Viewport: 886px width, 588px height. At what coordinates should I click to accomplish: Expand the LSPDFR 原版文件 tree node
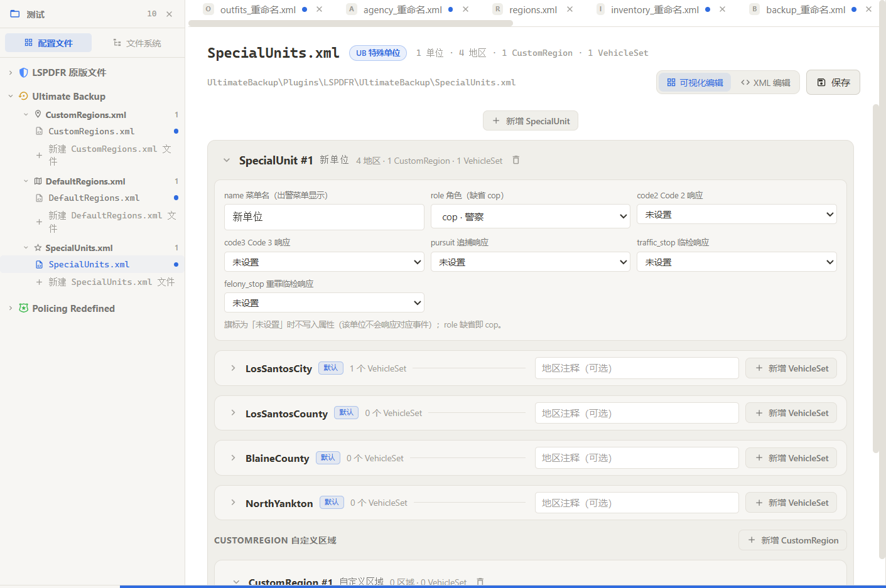tap(11, 73)
